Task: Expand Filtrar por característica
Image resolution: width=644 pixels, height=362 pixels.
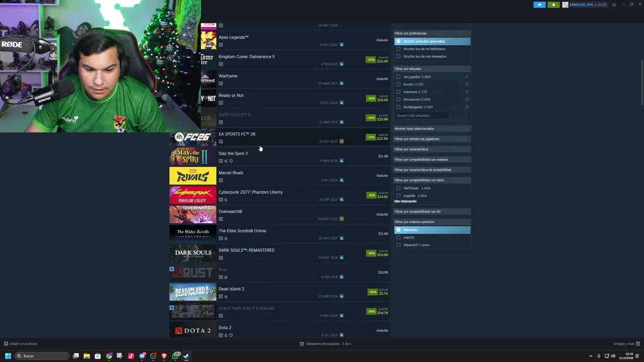Action: 432,149
